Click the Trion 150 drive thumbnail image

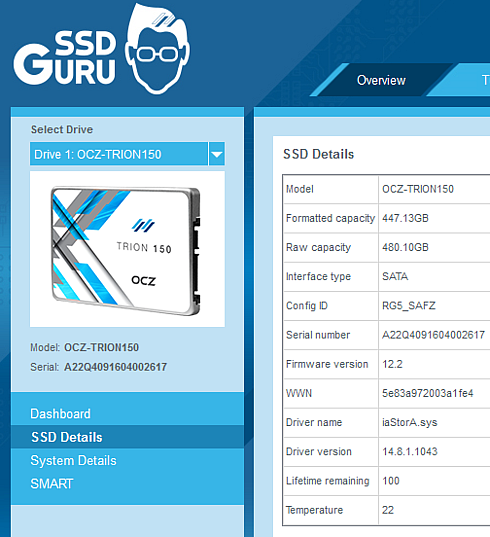[127, 249]
